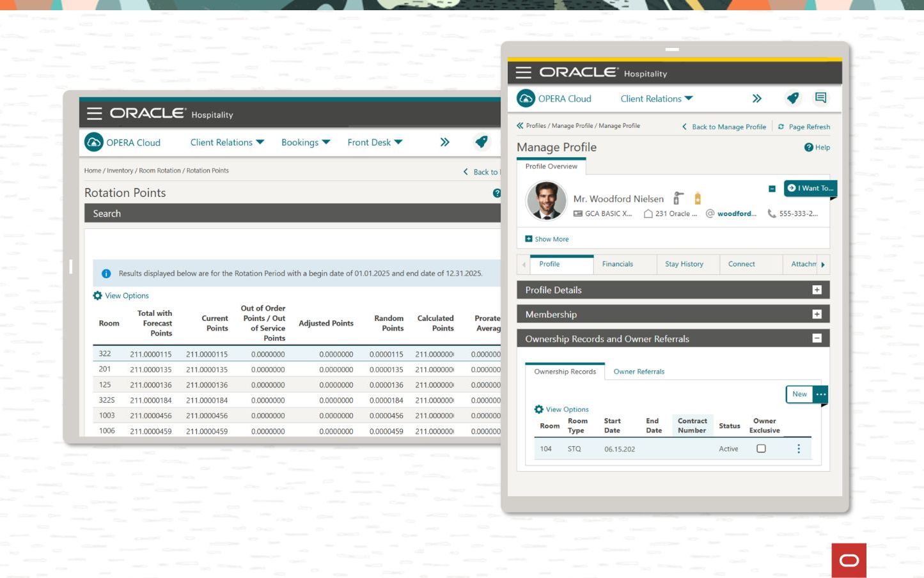924x578 pixels.
Task: Expand the Membership section
Action: pyautogui.click(x=817, y=314)
